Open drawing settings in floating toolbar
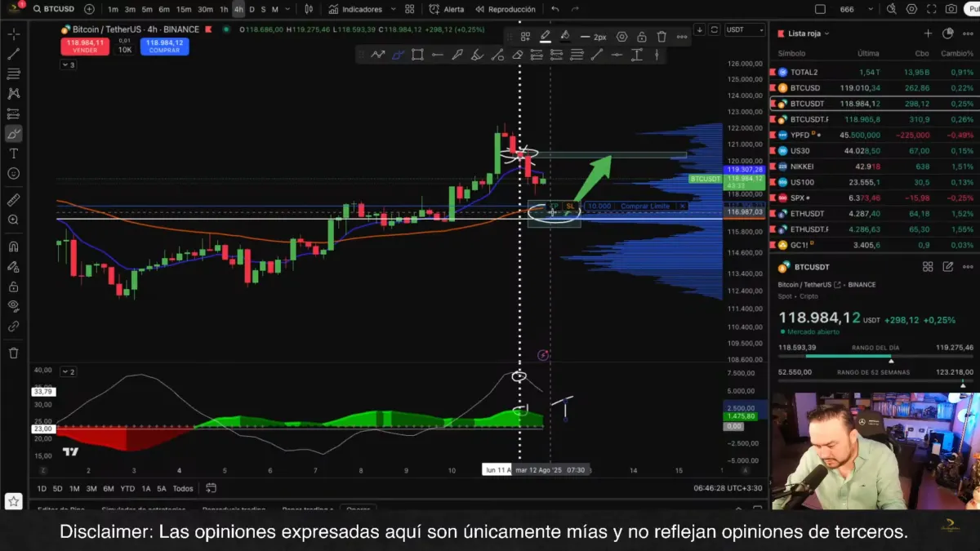The image size is (980, 551). (622, 37)
